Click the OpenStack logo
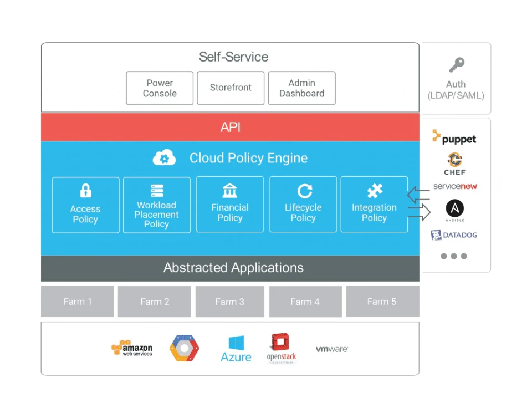Image resolution: width=532 pixels, height=418 pixels. pyautogui.click(x=282, y=349)
